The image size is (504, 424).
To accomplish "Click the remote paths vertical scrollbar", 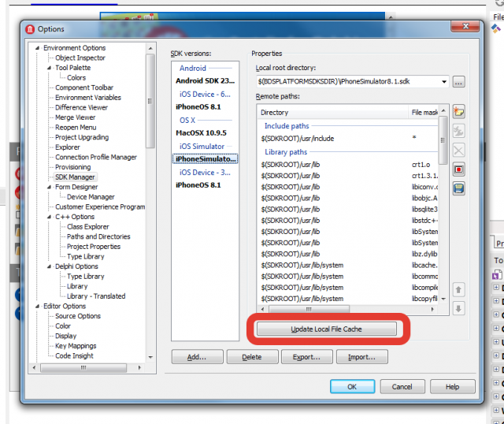I will point(443,140).
